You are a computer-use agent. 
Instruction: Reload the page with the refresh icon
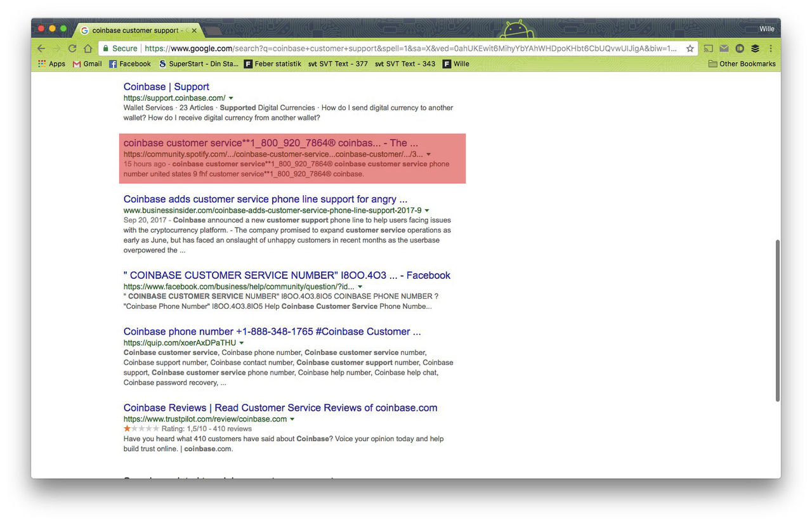[72, 49]
